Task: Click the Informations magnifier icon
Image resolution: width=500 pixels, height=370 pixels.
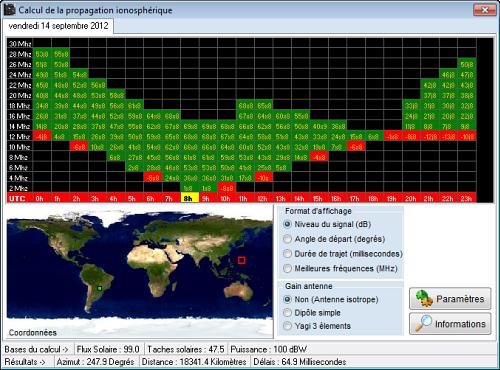Action: 424,323
